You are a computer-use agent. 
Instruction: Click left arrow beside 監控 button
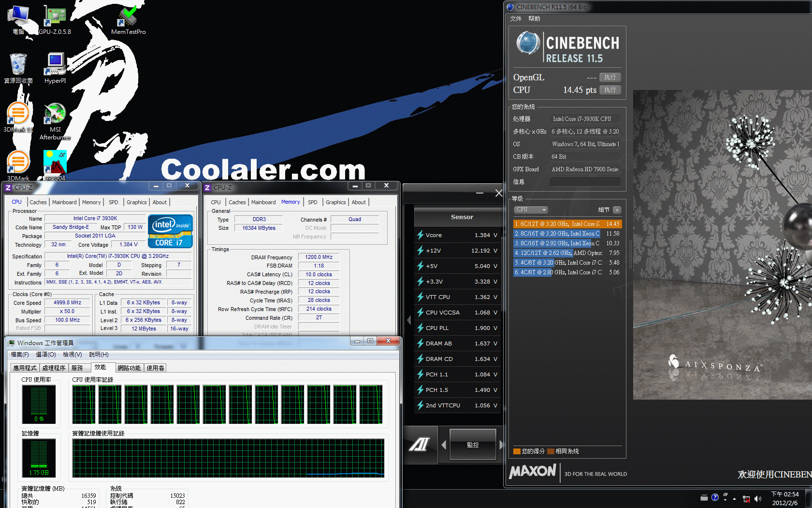444,445
